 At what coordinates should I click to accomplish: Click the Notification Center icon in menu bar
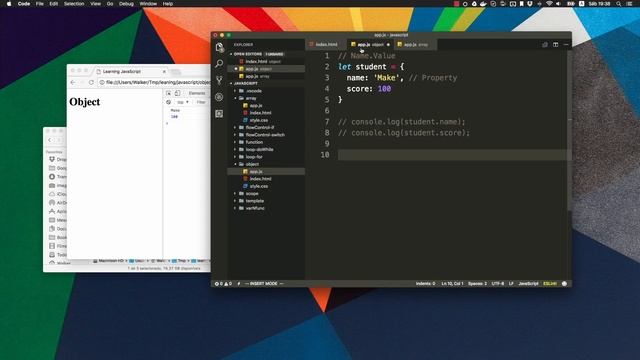click(629, 4)
